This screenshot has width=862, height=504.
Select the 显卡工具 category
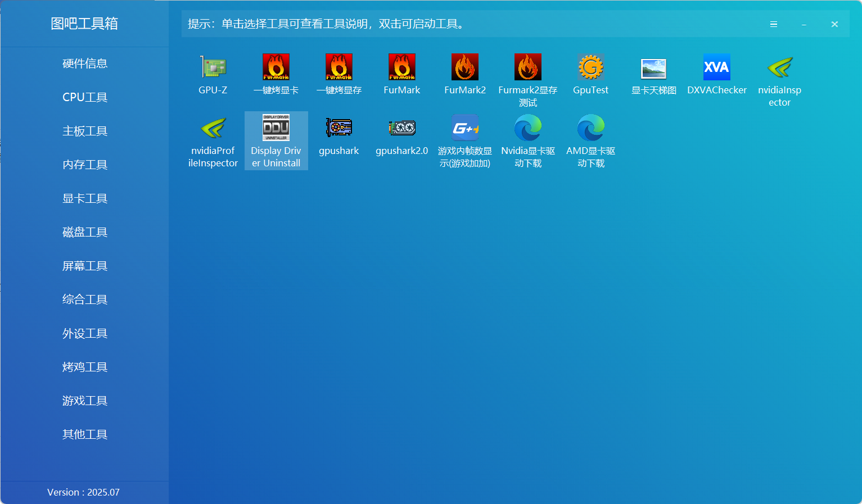click(85, 198)
